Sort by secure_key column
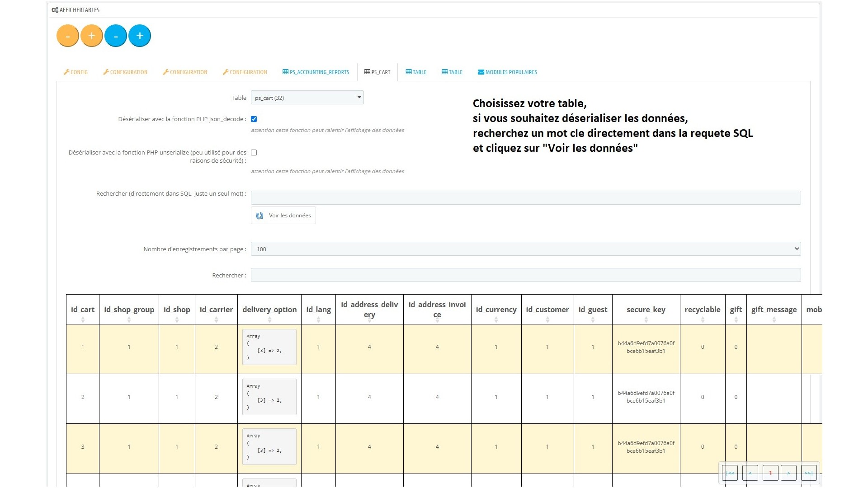 [646, 310]
